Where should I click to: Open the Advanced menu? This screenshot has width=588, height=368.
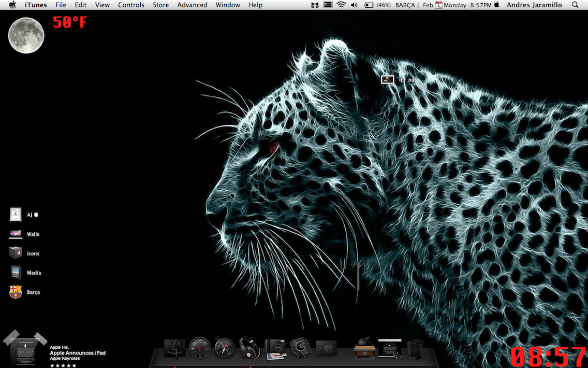coord(192,5)
